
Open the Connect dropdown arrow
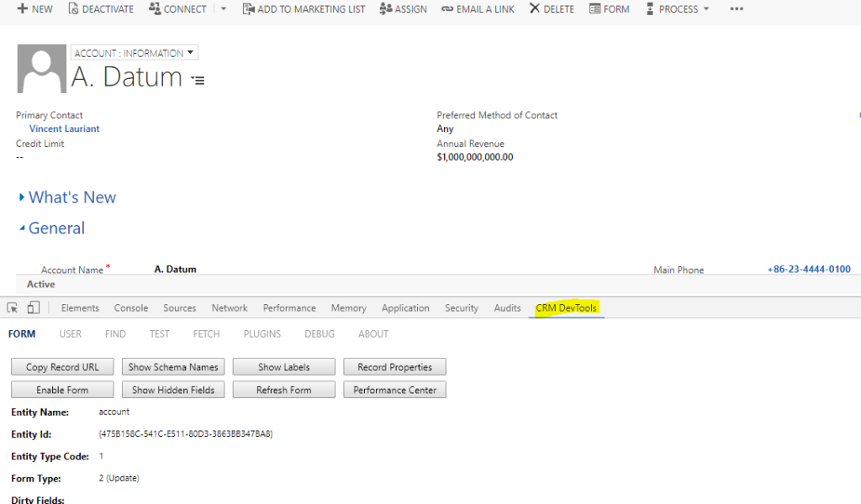pos(224,8)
